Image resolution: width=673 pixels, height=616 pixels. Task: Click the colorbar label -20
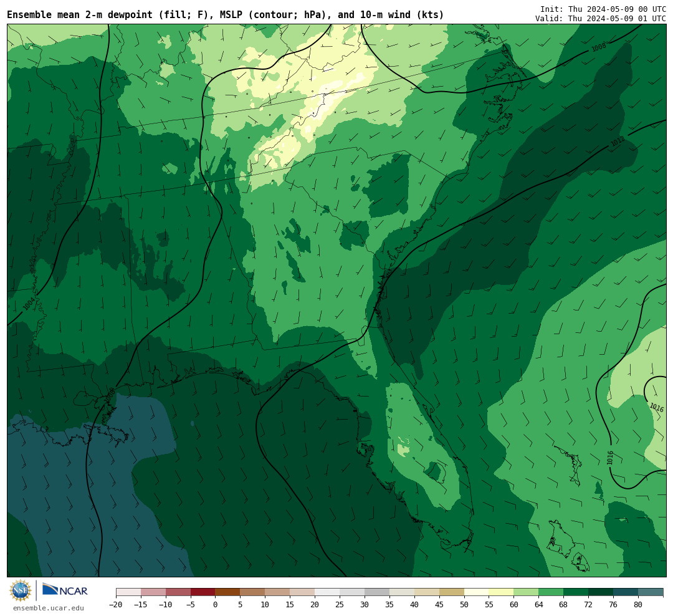click(x=116, y=605)
